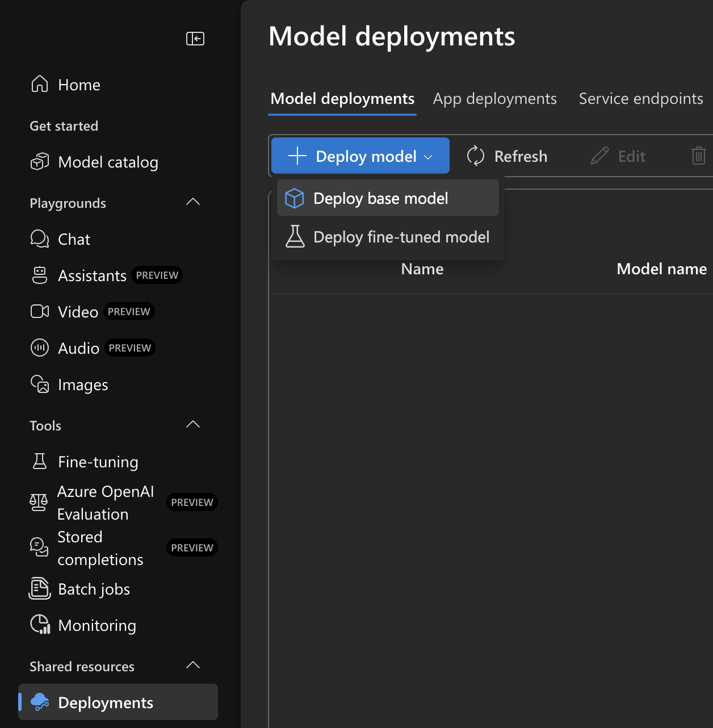The image size is (713, 728).
Task: Collapse the sidebar with the collapse icon
Action: pyautogui.click(x=195, y=39)
